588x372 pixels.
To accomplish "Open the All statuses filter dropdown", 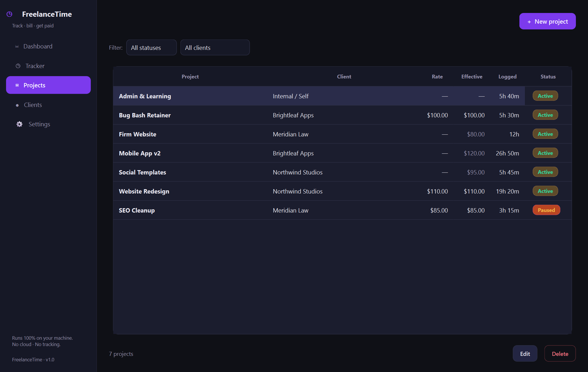I will (x=151, y=48).
